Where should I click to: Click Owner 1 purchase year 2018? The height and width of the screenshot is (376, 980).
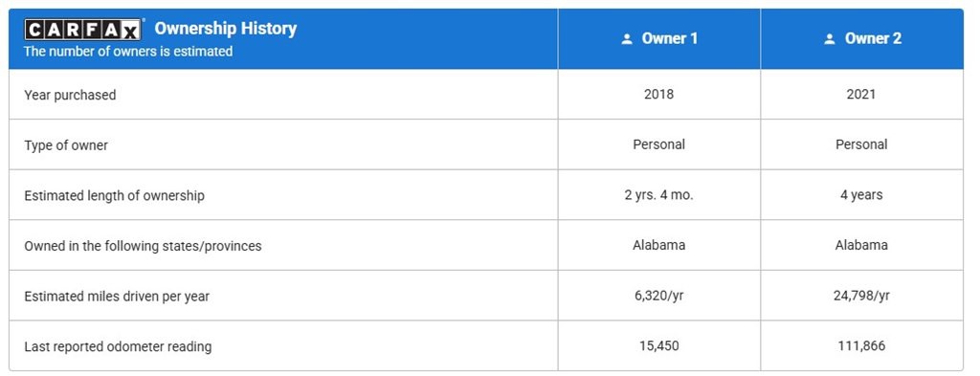658,95
